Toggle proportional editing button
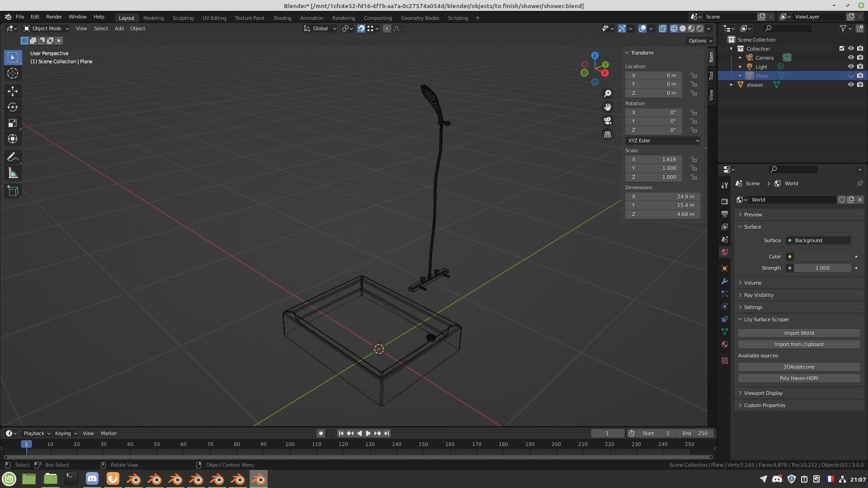 tap(387, 28)
